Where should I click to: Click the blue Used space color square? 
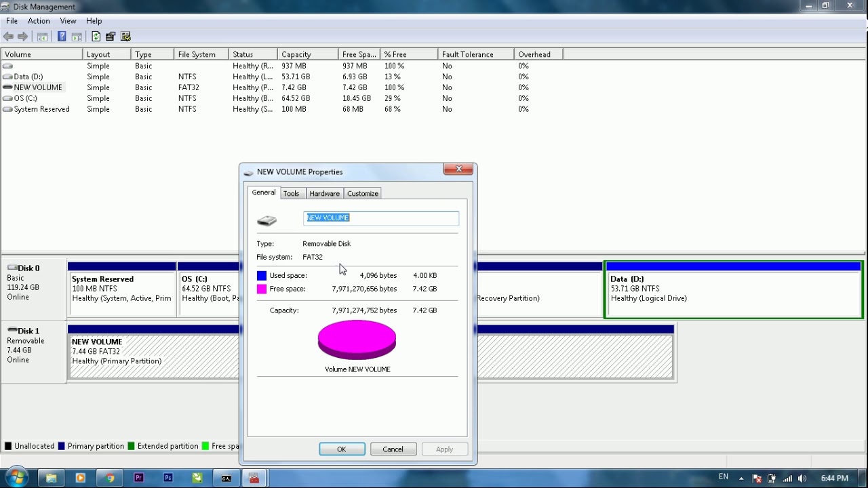pos(262,276)
